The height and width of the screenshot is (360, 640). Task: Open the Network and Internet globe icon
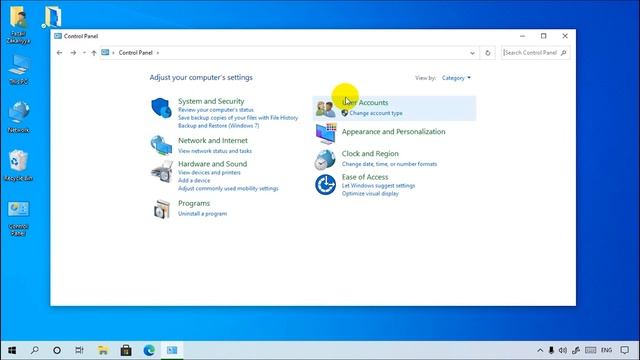pos(161,145)
